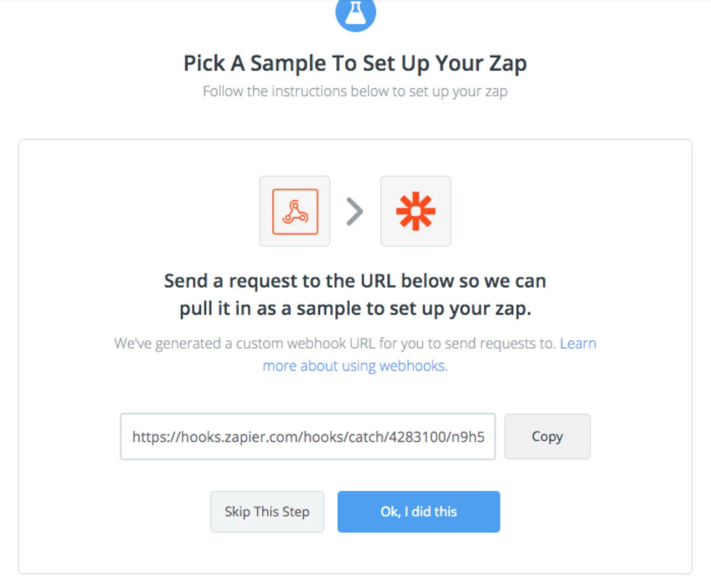
Task: Click the "pull it in as a sample" line
Action: [x=355, y=309]
